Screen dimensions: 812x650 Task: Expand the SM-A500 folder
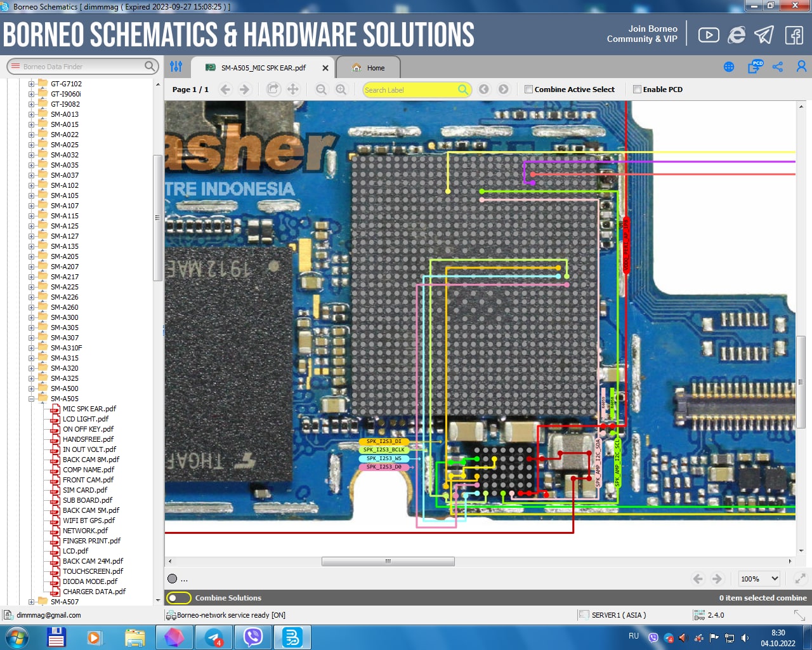[31, 388]
